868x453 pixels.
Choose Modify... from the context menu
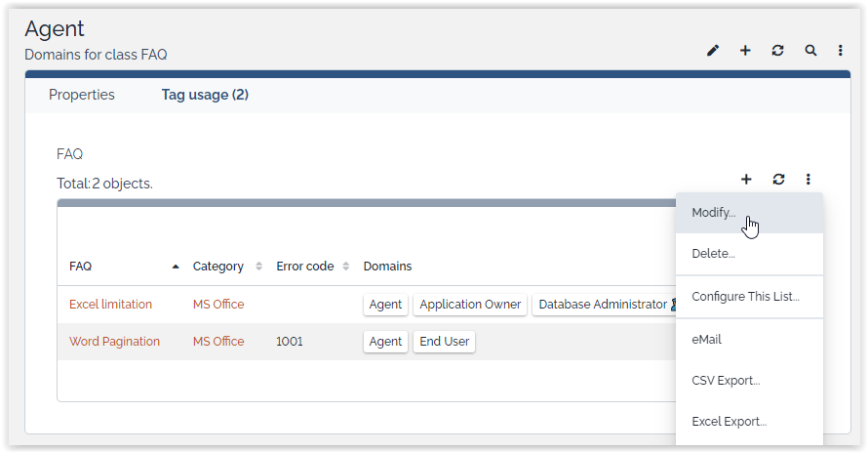click(714, 213)
